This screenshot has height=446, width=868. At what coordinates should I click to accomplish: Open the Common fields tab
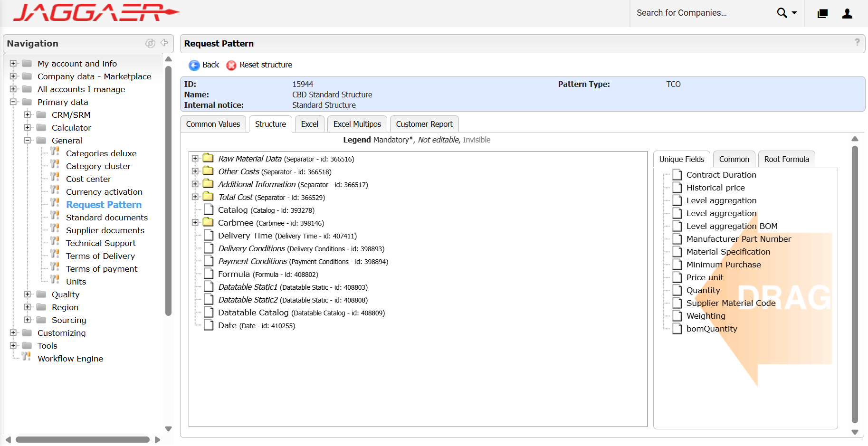[x=734, y=159]
